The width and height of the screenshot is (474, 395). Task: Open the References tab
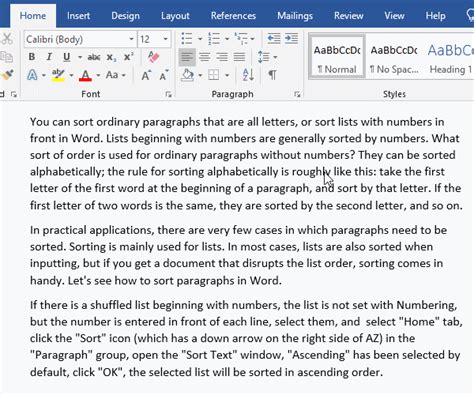233,16
